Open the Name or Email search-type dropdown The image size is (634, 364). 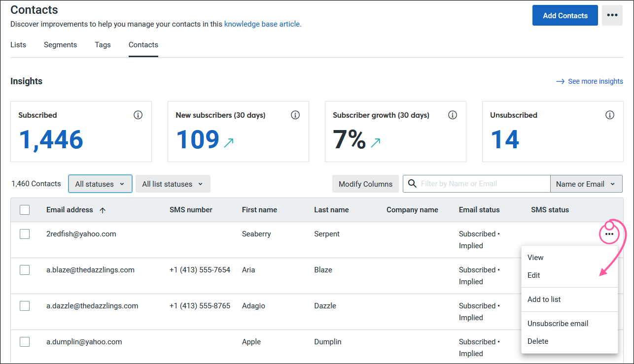[x=586, y=184]
